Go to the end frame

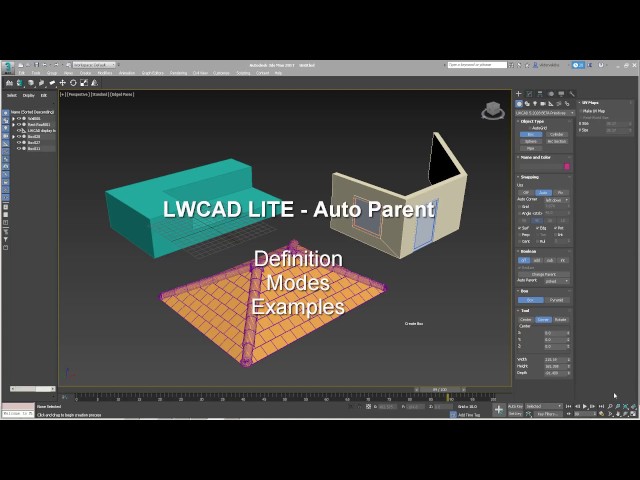click(x=601, y=406)
